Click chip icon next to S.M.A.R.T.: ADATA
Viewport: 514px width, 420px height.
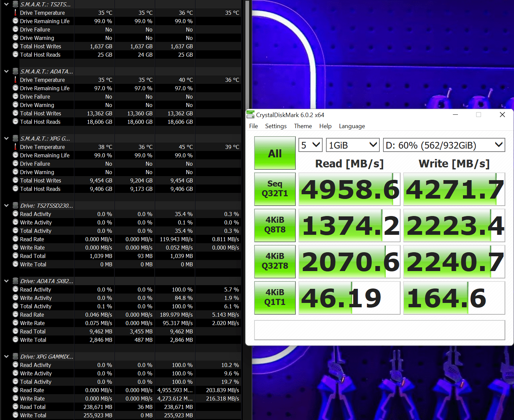coord(15,71)
